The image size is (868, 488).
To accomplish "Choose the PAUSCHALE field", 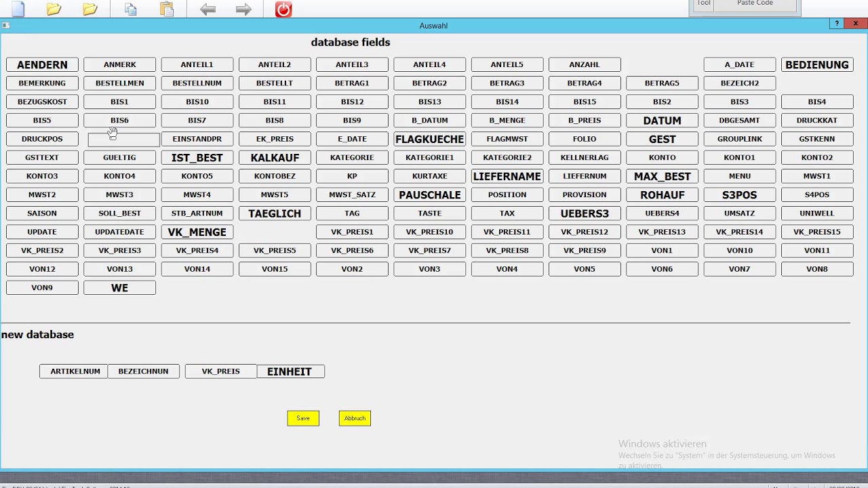I will coord(430,195).
